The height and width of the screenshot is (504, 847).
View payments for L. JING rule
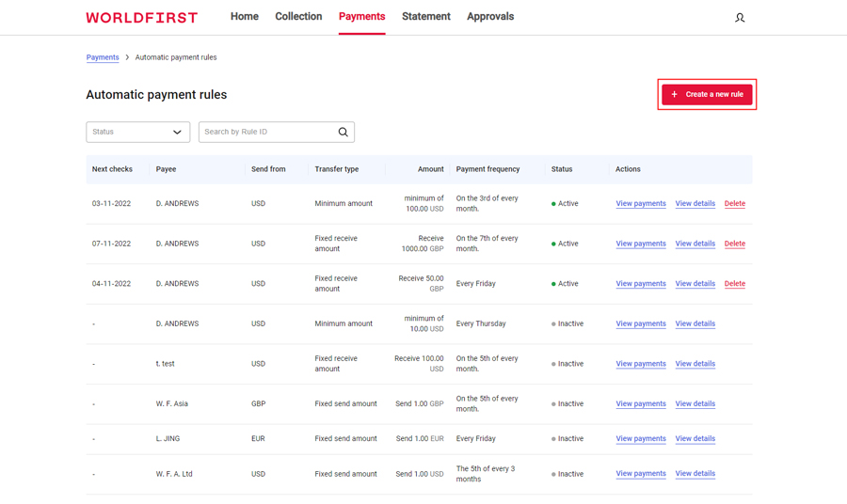(640, 439)
